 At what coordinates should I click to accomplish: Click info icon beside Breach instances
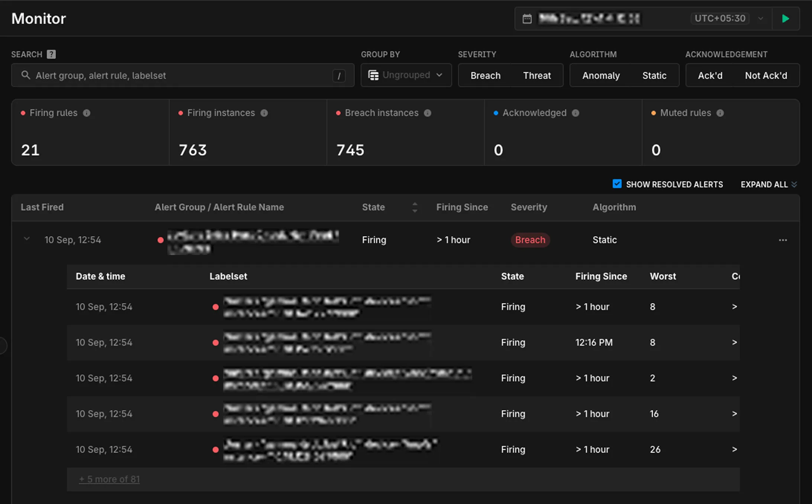point(428,113)
